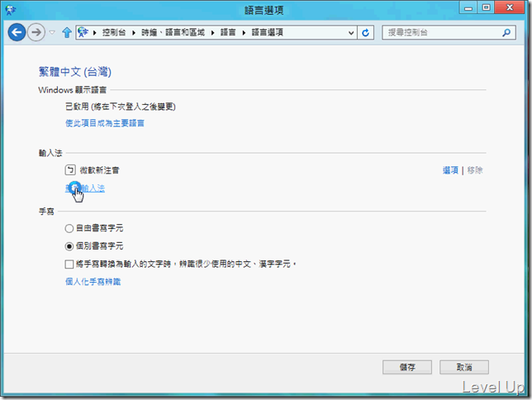Click the 微軟新注音 input method icon
This screenshot has height=400, width=532.
(70, 169)
